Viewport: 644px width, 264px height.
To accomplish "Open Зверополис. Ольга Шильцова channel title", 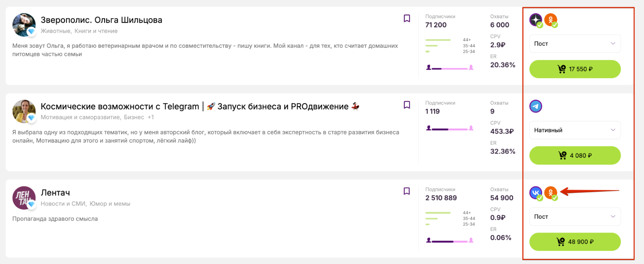I will click(101, 20).
